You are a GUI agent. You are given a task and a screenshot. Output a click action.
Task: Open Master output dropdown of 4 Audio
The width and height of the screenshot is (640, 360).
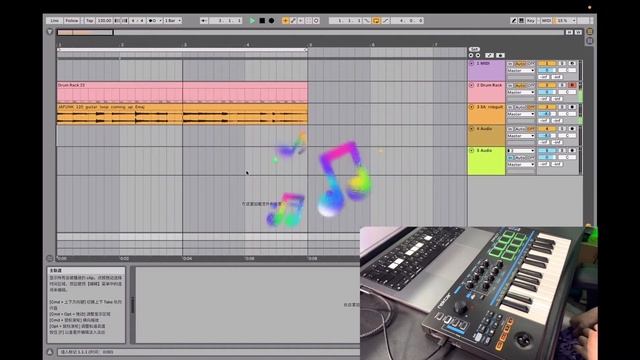coord(520,136)
